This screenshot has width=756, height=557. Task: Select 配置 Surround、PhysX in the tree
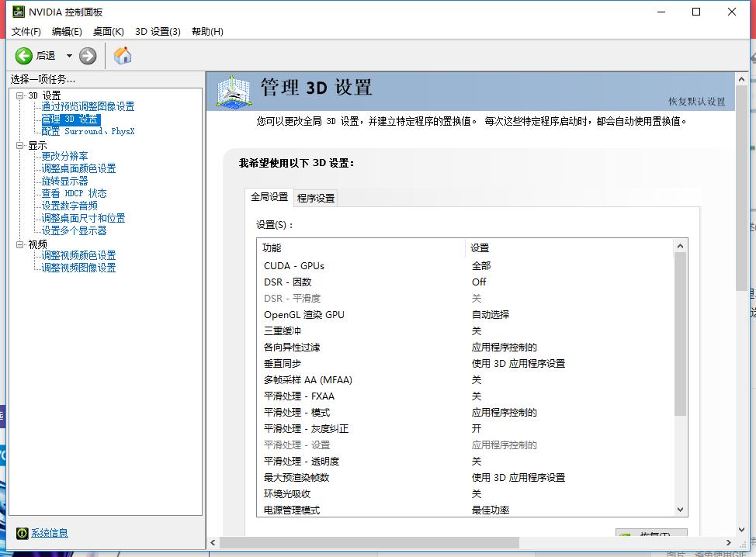88,132
